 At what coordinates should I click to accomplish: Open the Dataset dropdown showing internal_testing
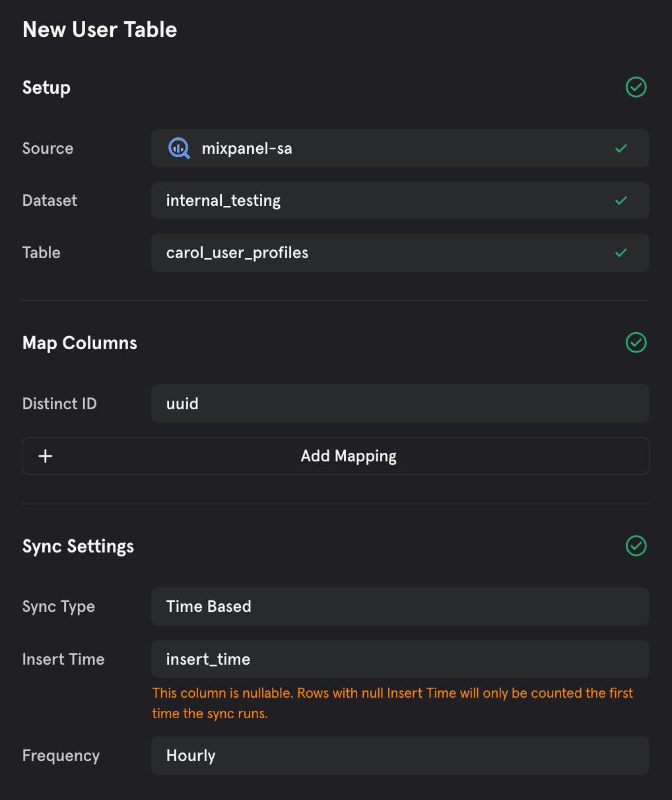click(399, 201)
